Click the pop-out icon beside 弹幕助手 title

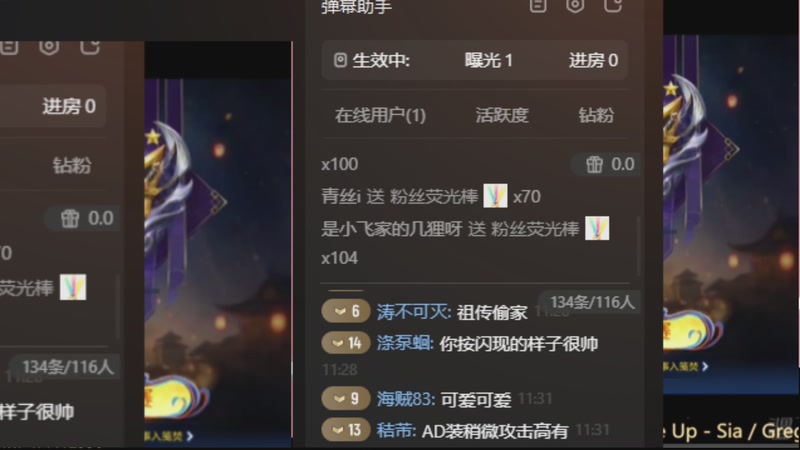coord(613,5)
